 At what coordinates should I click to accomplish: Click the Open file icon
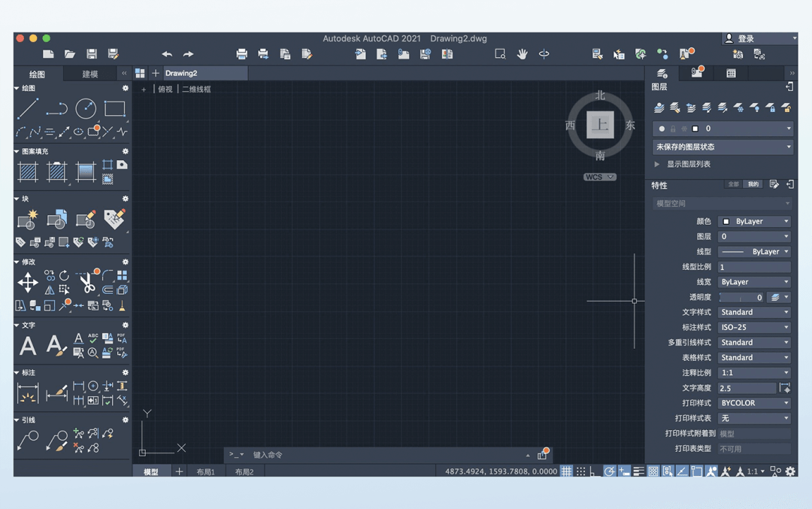click(70, 54)
